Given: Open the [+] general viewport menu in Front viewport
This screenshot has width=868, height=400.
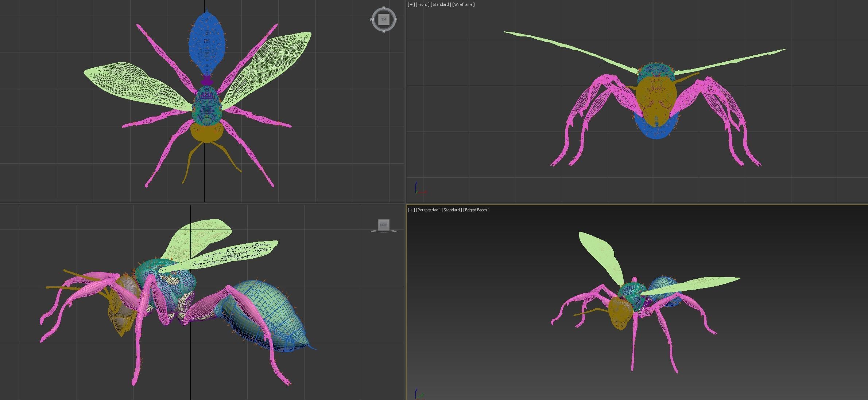Looking at the screenshot, I should 411,4.
